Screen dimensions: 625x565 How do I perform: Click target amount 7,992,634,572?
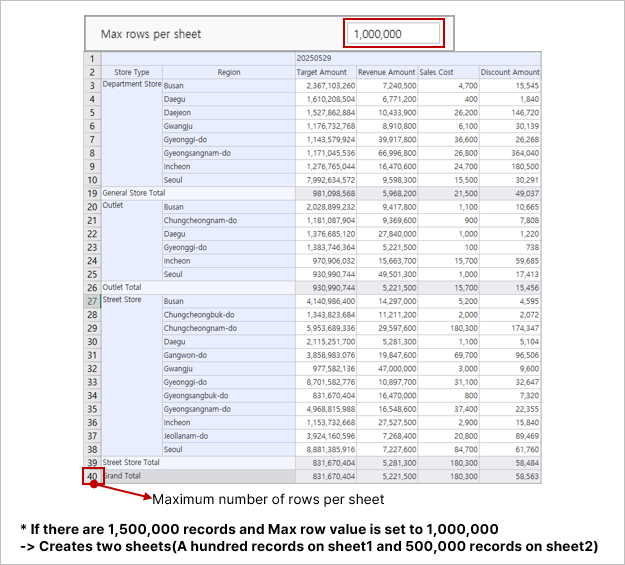[326, 180]
